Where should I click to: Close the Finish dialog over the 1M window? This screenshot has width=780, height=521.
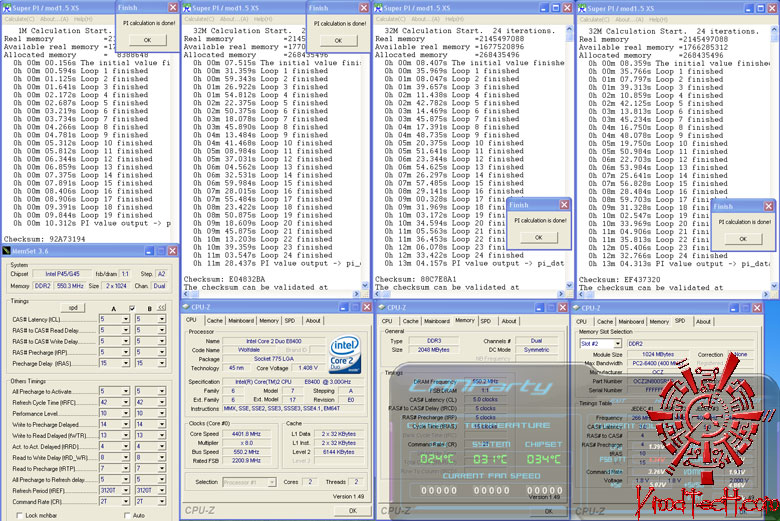tap(173, 7)
